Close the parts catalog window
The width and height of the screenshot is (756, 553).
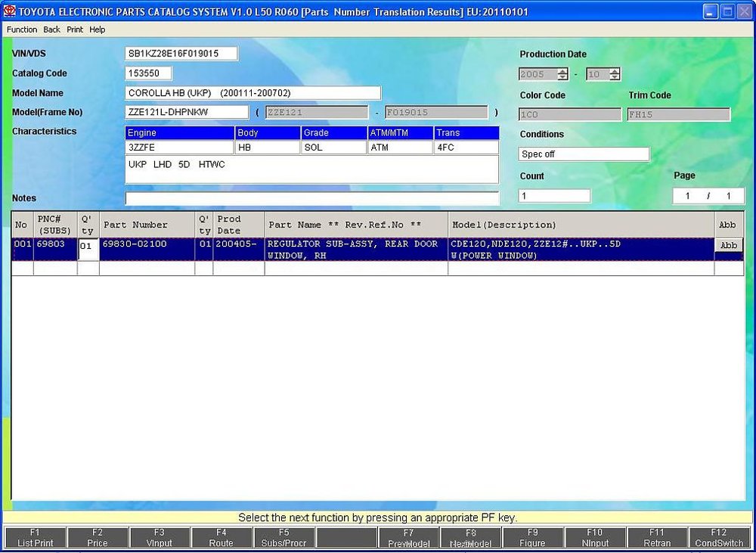pyautogui.click(x=745, y=12)
